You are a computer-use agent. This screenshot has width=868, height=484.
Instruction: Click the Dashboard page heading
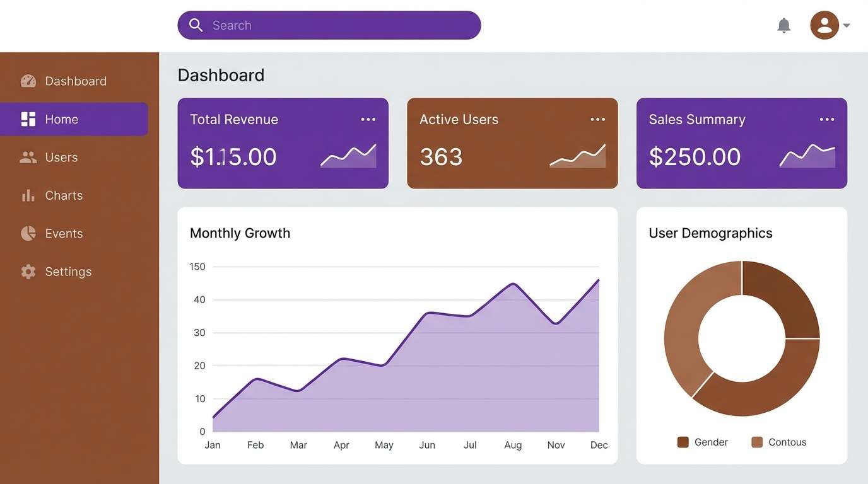coord(221,75)
